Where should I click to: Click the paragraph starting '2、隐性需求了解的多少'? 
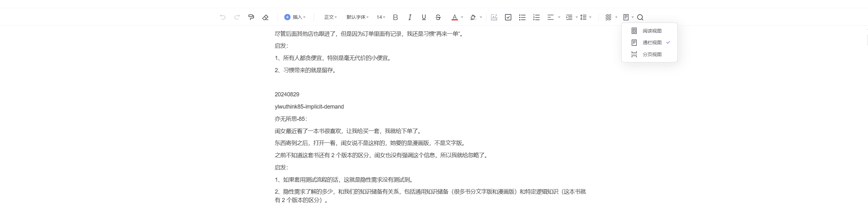430,196
